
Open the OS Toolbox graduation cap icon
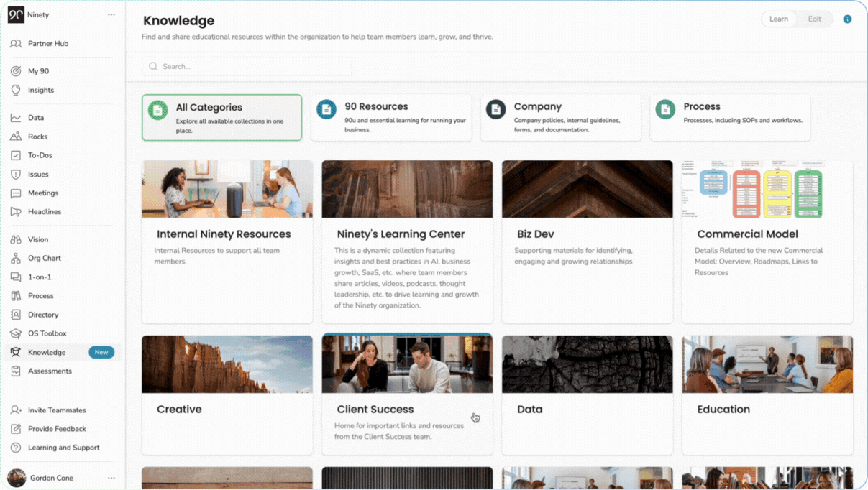(x=16, y=333)
